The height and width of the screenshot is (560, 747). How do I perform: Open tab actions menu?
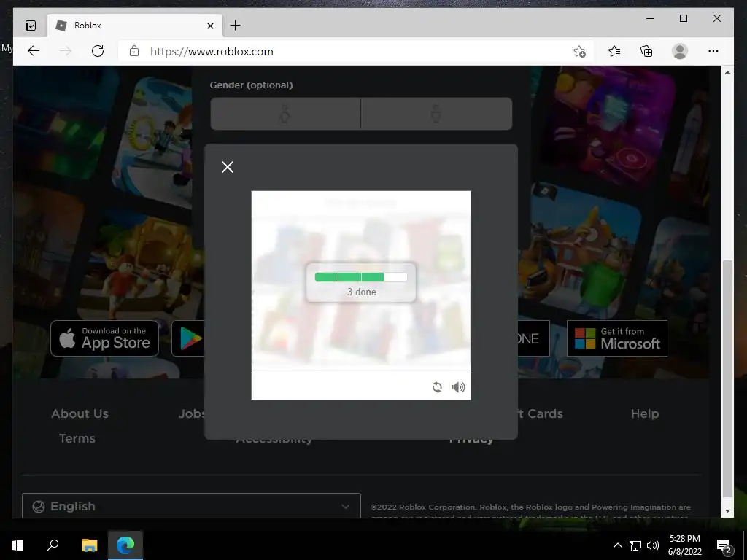point(31,26)
